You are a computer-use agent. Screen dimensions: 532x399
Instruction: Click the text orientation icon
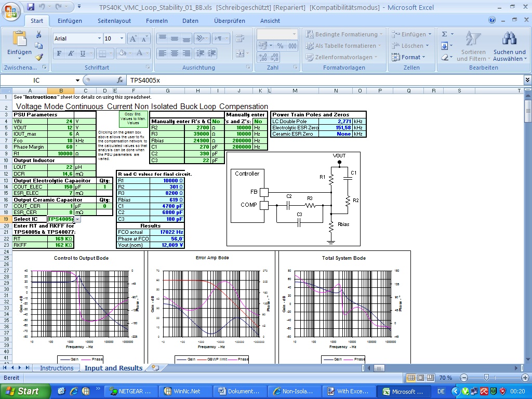click(x=202, y=38)
